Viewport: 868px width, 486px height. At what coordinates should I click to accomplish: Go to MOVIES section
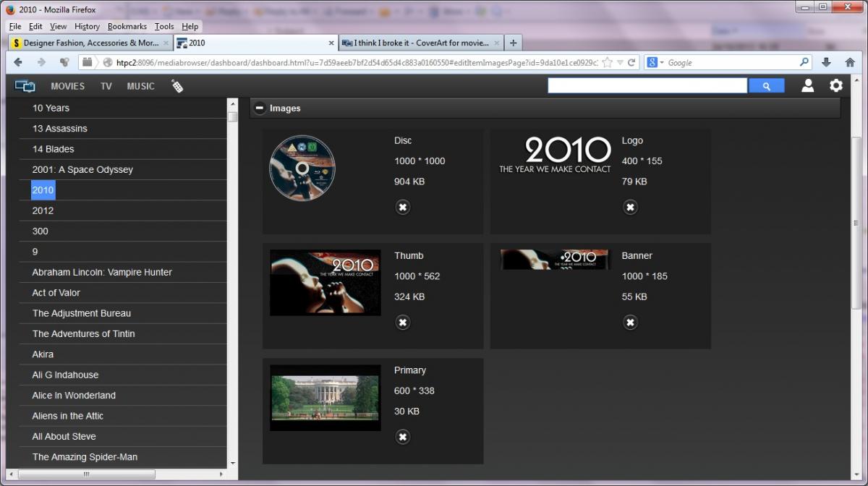67,86
